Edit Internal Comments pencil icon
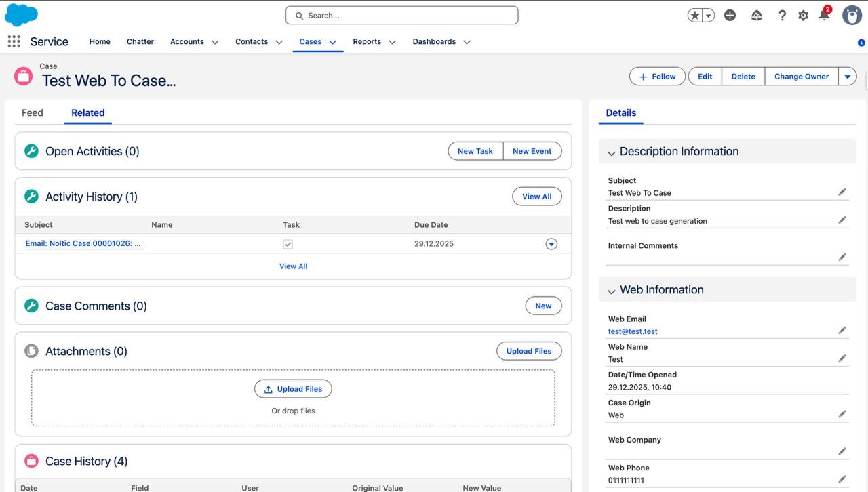Screen dimensions: 868x492 [x=842, y=258]
